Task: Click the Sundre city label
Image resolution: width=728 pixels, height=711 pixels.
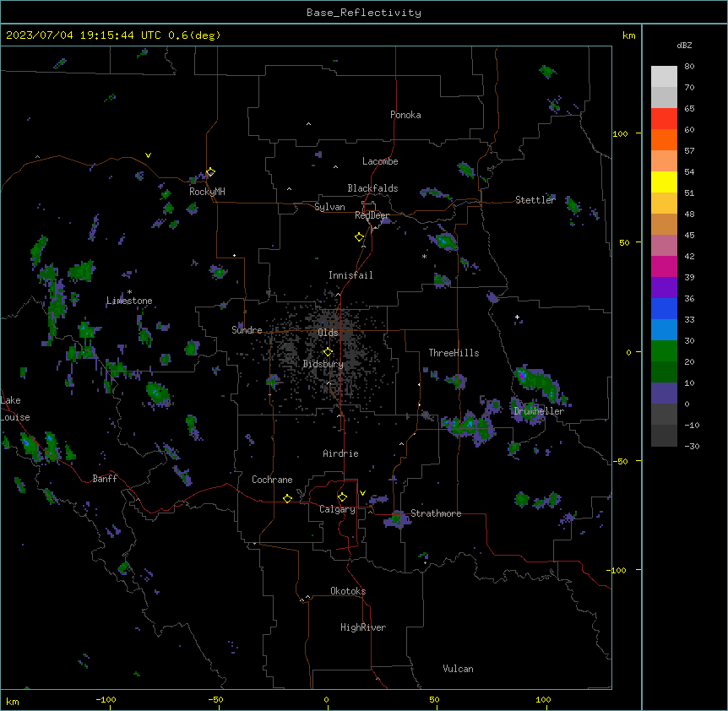Action: [x=247, y=330]
